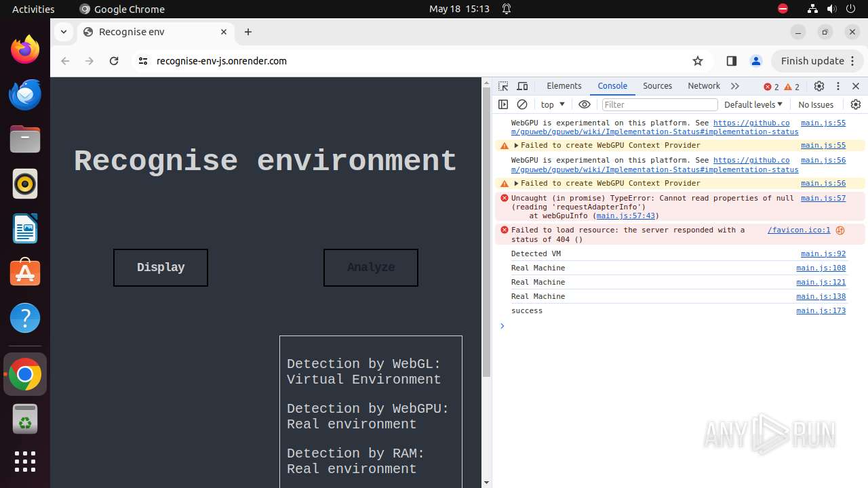Expand first 'Failed to create WebGPU' warning
The height and width of the screenshot is (488, 868).
(516, 145)
